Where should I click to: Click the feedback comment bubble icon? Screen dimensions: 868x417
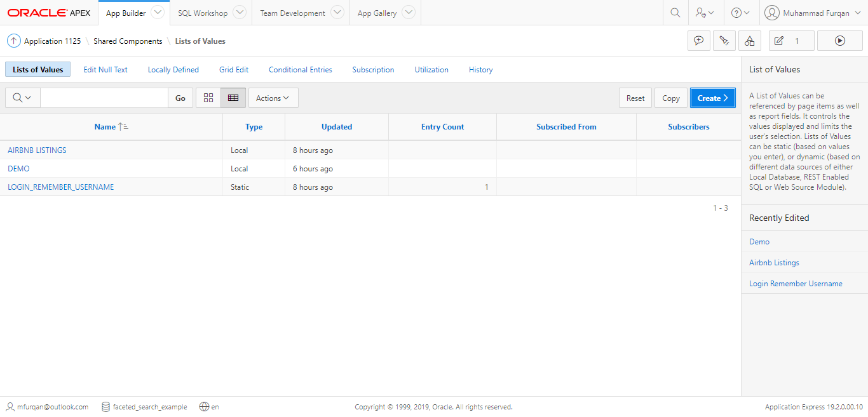click(699, 40)
